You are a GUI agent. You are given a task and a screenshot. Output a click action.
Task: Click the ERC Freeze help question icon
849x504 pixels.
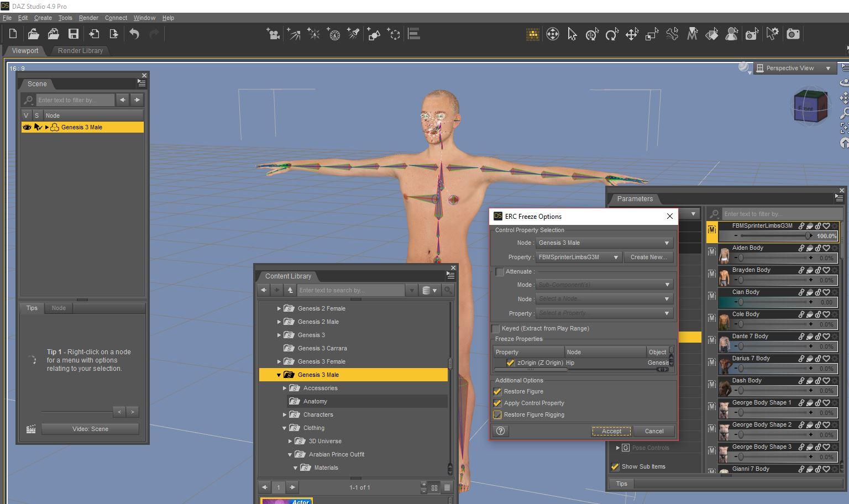[x=501, y=431]
